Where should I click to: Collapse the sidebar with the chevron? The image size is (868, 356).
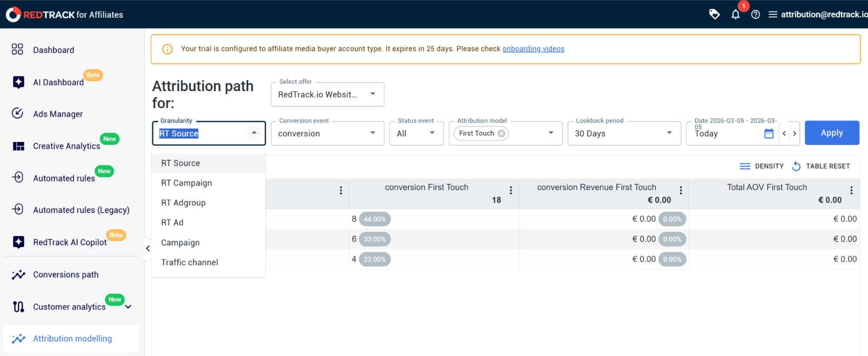click(x=148, y=248)
